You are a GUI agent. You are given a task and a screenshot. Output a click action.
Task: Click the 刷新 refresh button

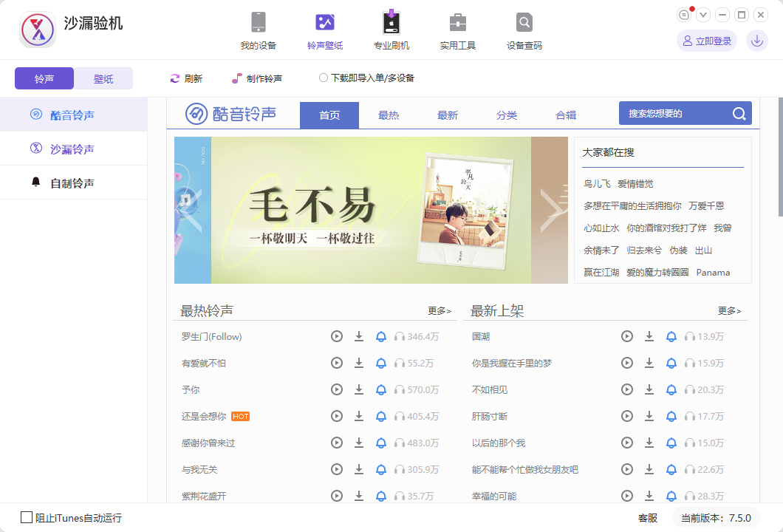186,78
